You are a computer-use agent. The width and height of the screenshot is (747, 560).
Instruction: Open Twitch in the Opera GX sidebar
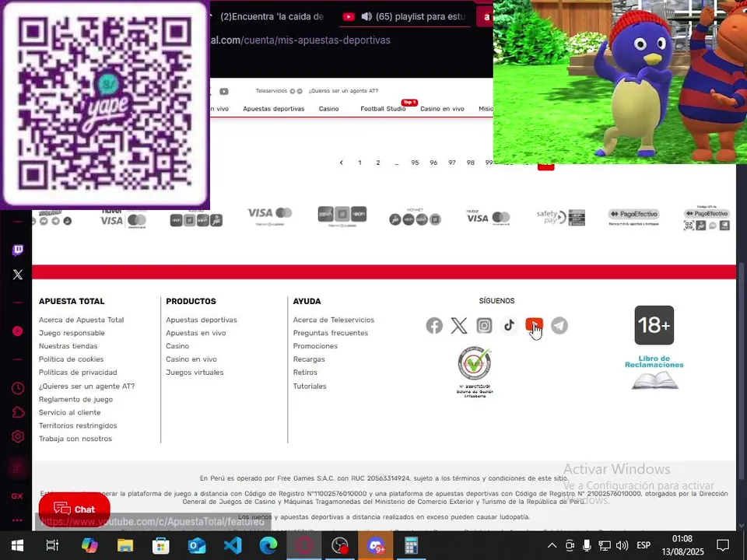click(x=18, y=250)
